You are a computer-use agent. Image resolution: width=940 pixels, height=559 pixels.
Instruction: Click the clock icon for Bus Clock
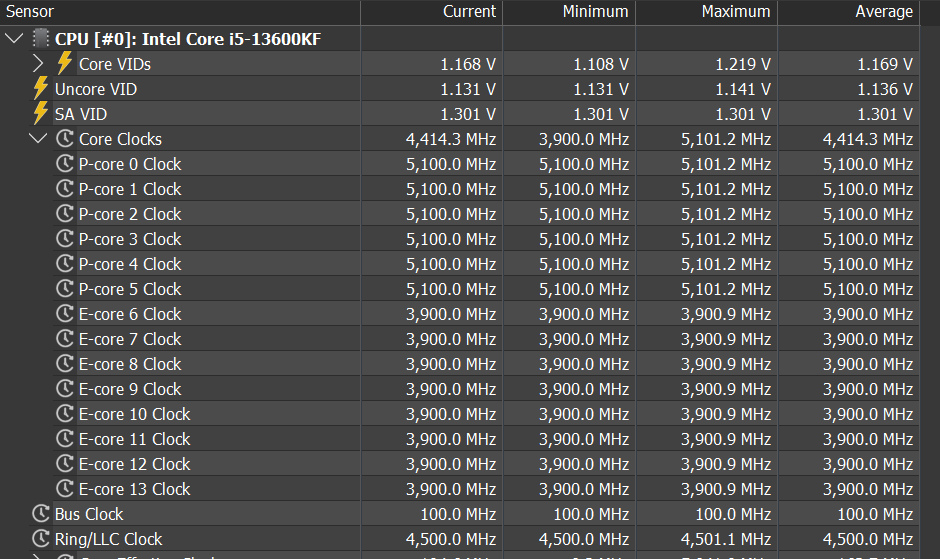(40, 513)
